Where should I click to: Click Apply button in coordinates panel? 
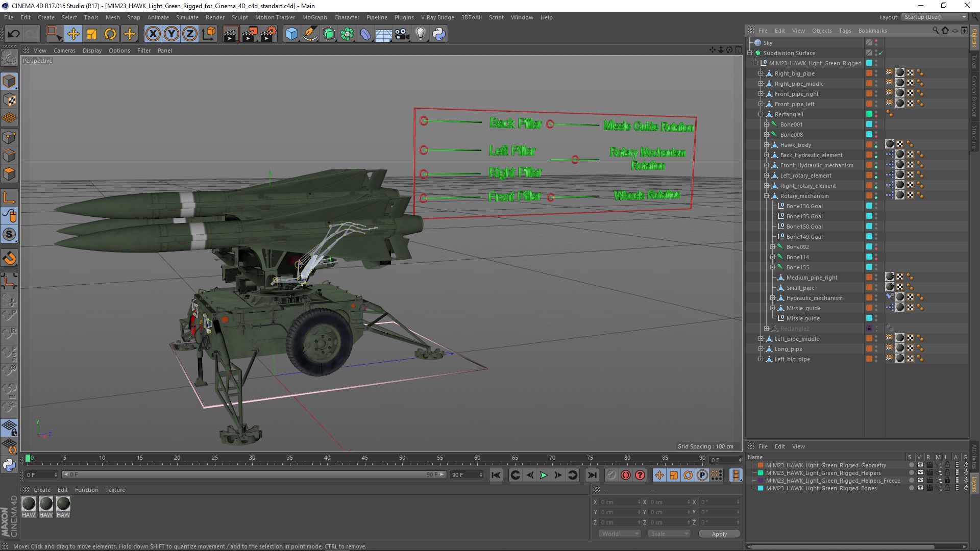(718, 534)
